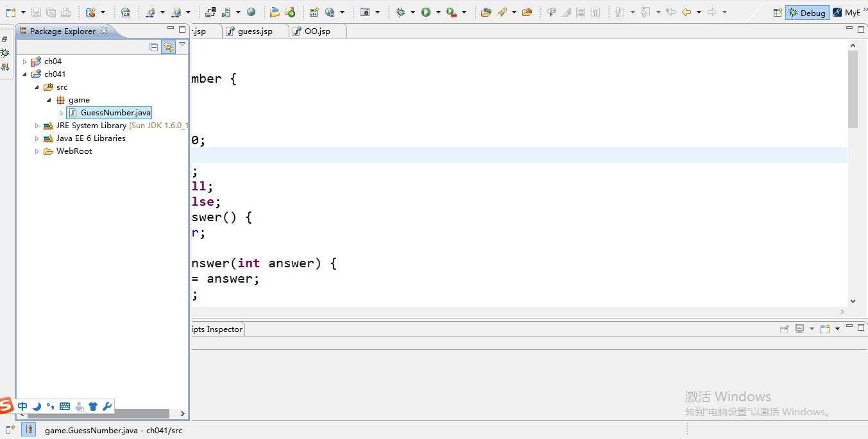The height and width of the screenshot is (439, 868).
Task: Click Collapse All in Package Explorer
Action: pyautogui.click(x=154, y=47)
